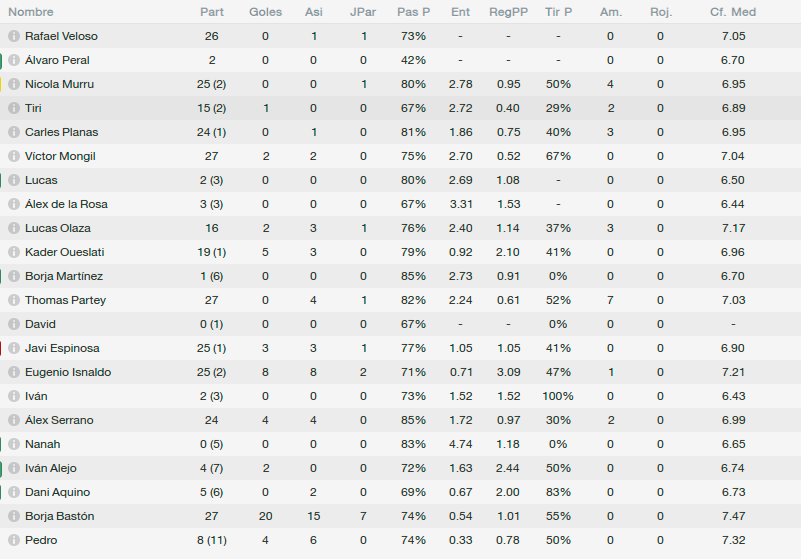Sort by the Cf. Med column header
This screenshot has width=801, height=559.
pyautogui.click(x=733, y=12)
